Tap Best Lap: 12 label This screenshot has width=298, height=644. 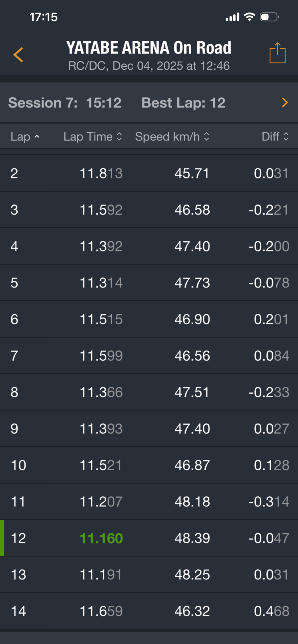[x=183, y=103]
